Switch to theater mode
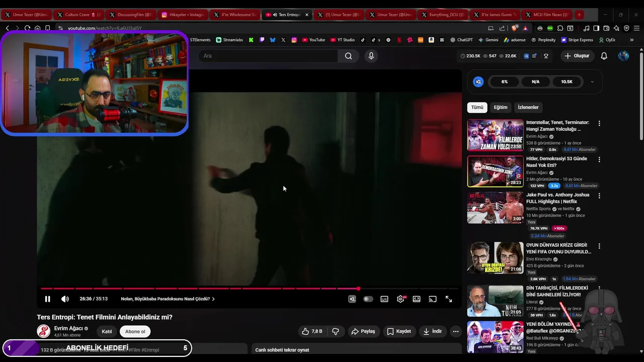 click(x=417, y=299)
